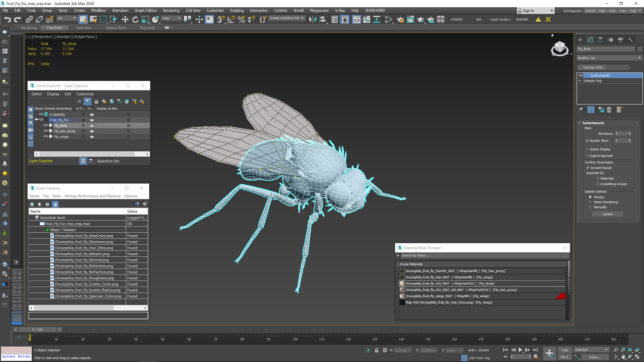Toggle Fly_Body layer eye visibility
This screenshot has height=362, width=644.
[46, 125]
